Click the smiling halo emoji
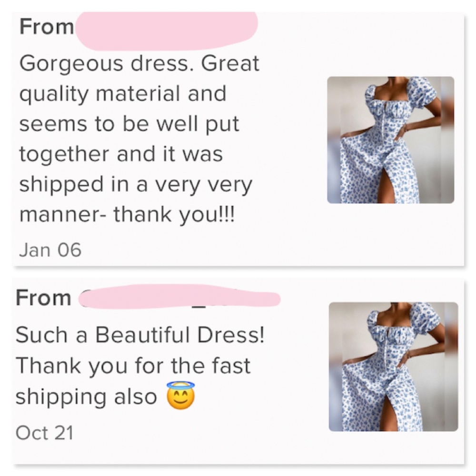 [181, 396]
